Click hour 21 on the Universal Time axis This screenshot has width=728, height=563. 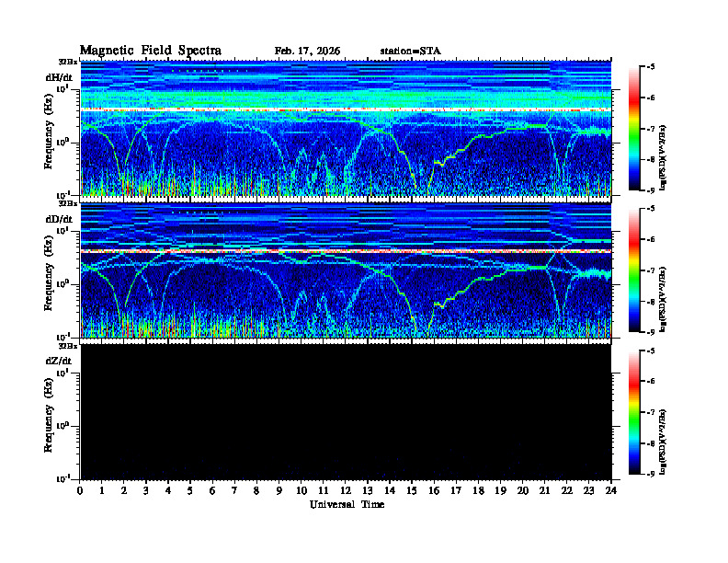[x=544, y=490]
